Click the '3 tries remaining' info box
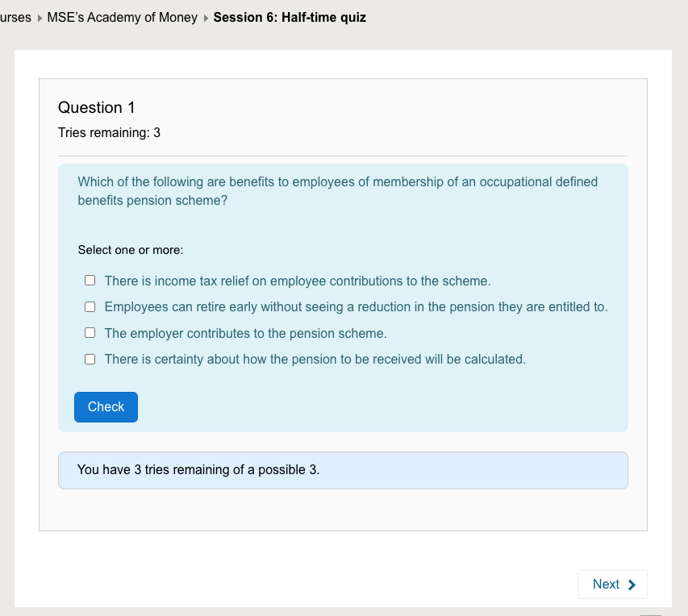 [x=343, y=470]
